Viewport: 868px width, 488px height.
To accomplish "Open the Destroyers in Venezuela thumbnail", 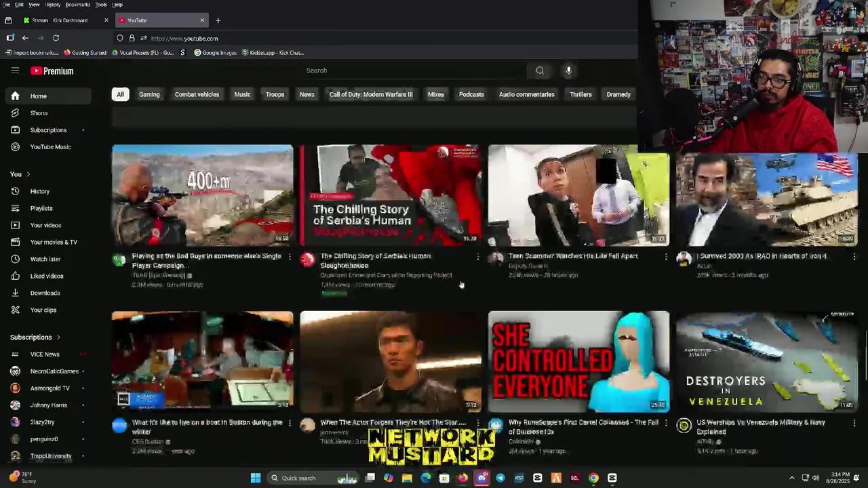I will [767, 361].
